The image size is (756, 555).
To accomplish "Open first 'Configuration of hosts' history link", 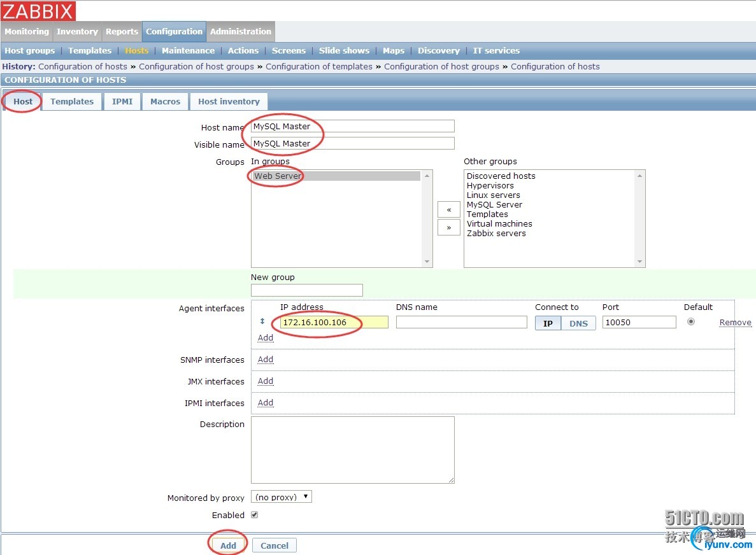I will pos(83,66).
